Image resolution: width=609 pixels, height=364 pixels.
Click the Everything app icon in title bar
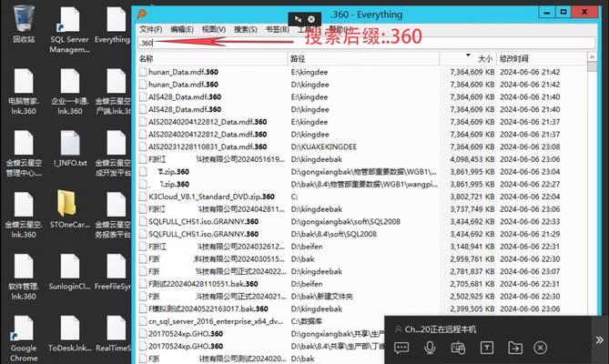142,14
